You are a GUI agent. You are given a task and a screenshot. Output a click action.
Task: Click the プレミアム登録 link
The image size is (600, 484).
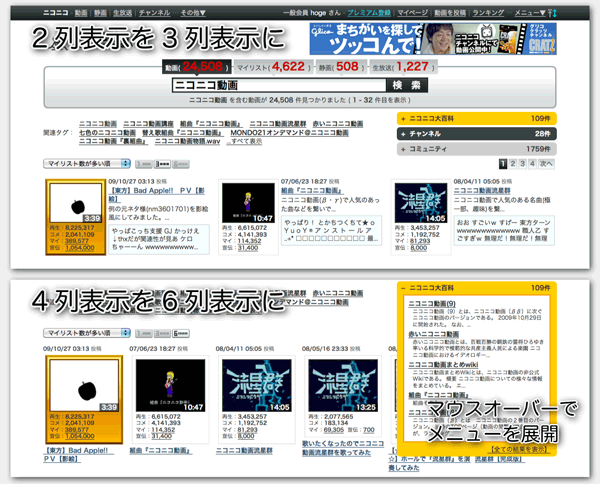click(x=369, y=13)
